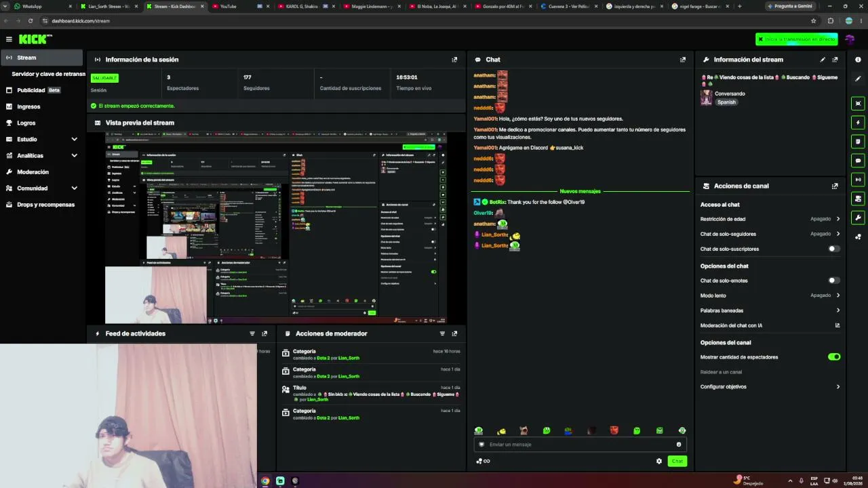Pop out the Acciones de moderador panel
The image size is (868, 488).
pyautogui.click(x=454, y=333)
